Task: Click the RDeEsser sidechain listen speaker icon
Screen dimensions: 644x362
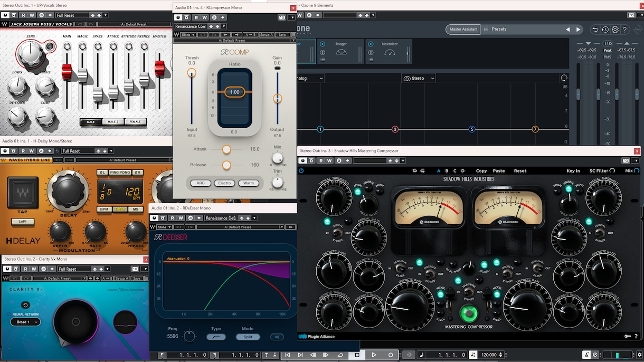Action: [x=277, y=337]
